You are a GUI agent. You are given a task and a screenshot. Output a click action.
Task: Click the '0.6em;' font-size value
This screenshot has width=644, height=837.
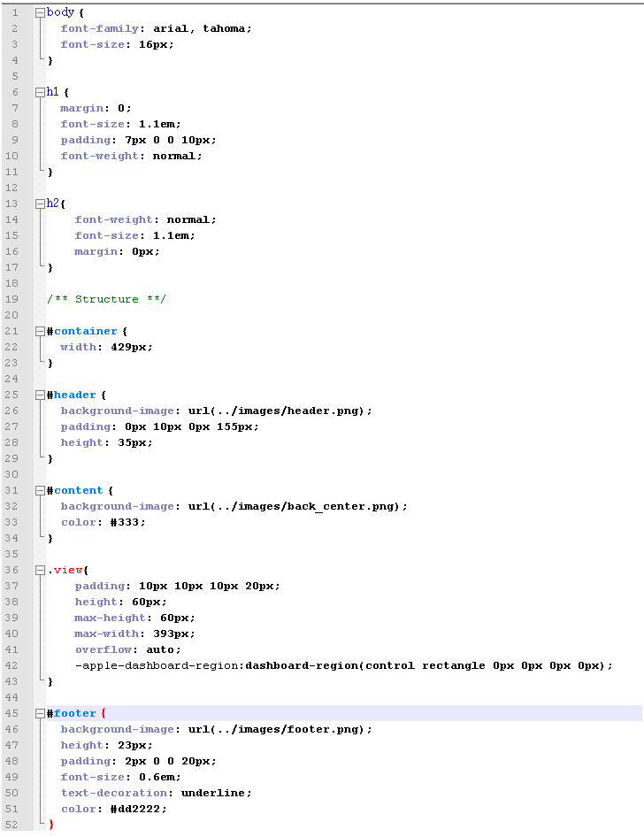(160, 777)
